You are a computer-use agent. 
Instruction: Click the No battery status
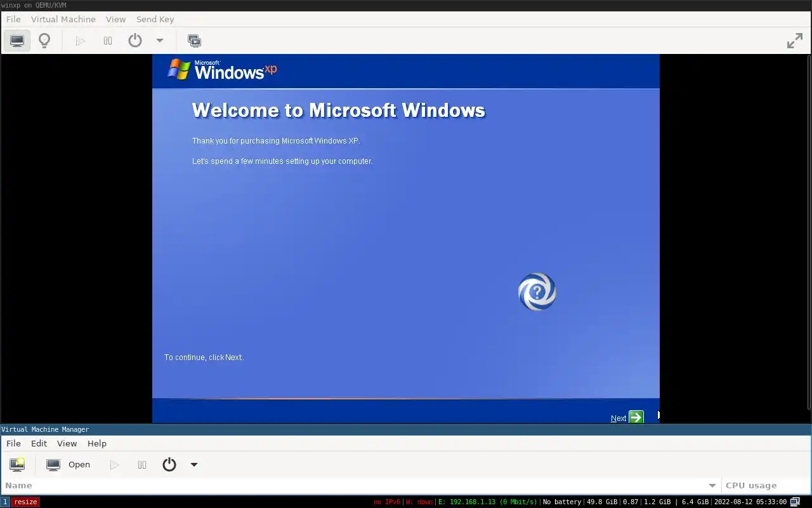pos(562,502)
